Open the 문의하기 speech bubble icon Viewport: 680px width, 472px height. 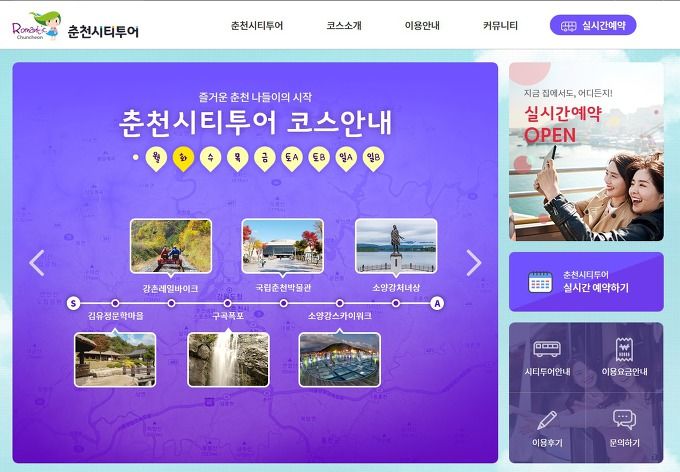point(624,419)
